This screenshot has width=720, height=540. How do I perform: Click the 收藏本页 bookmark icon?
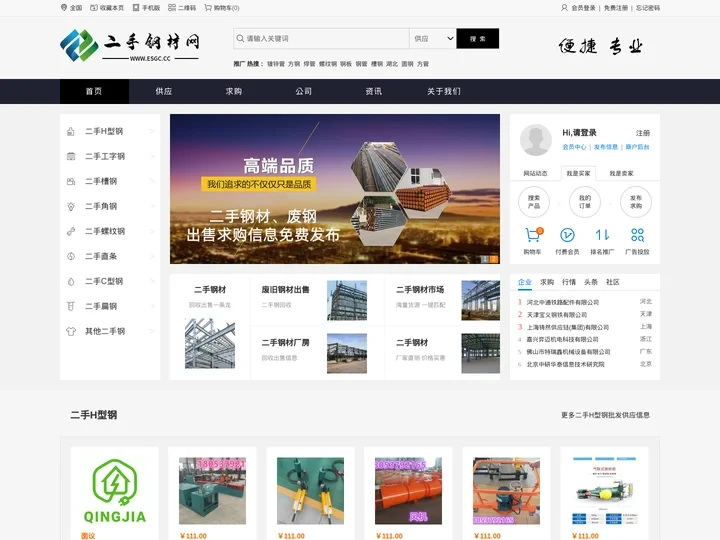pyautogui.click(x=94, y=8)
